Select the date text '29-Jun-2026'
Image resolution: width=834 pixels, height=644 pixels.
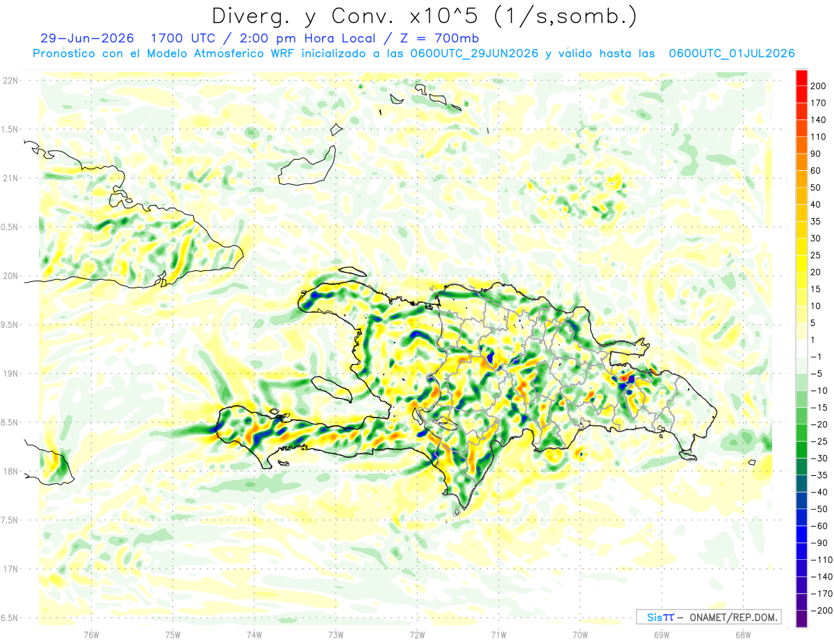point(88,38)
